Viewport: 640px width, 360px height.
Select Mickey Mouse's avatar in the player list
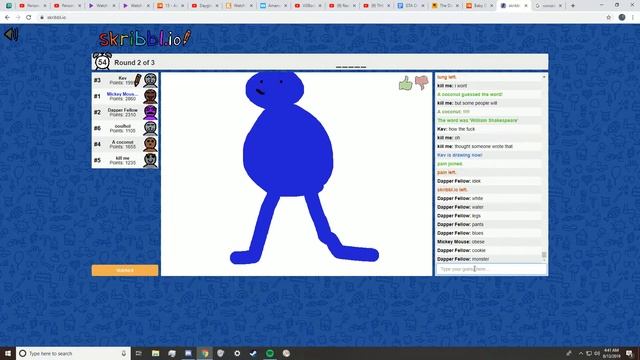click(x=150, y=96)
